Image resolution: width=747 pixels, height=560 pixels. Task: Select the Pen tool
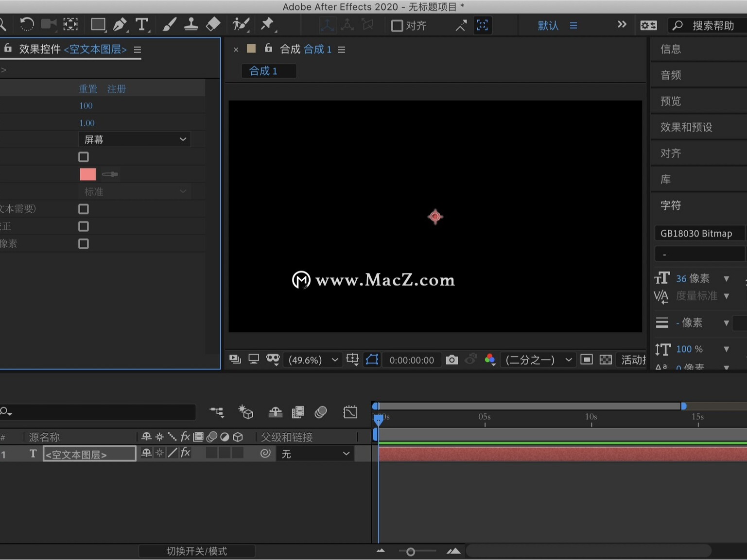pyautogui.click(x=121, y=25)
